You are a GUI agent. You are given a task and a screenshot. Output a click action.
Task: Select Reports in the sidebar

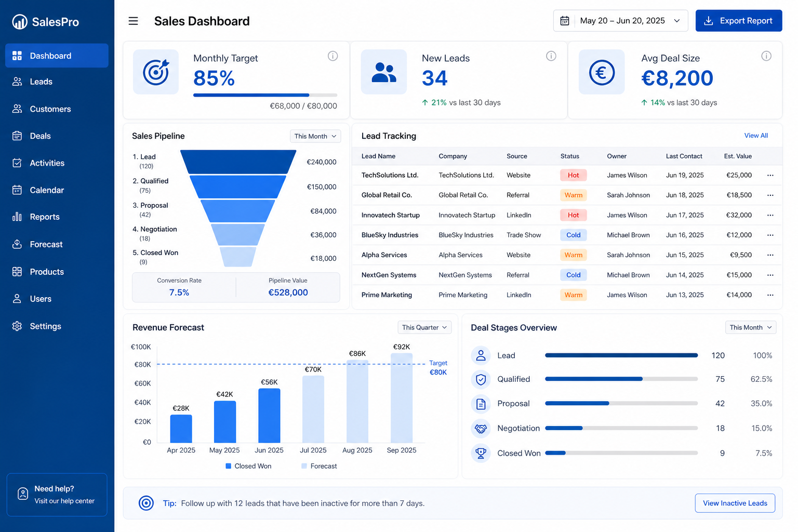coord(57,217)
